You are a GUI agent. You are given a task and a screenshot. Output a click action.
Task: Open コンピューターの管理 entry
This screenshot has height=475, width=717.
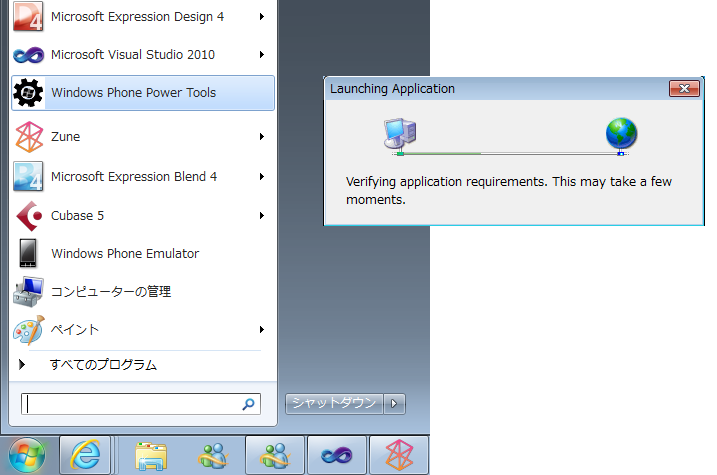[143, 291]
